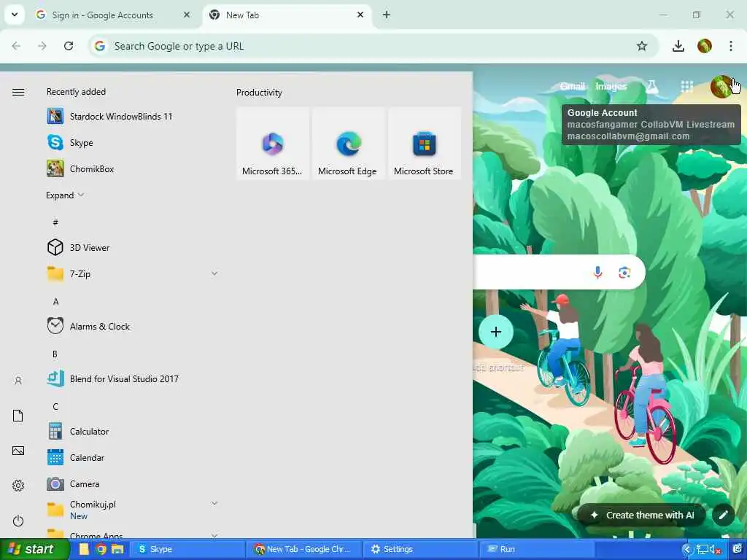The width and height of the screenshot is (747, 560).
Task: Open the Gmail link
Action: pyautogui.click(x=572, y=86)
